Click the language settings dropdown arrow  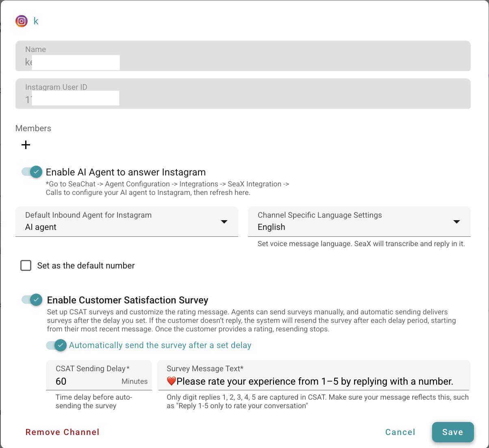(x=456, y=222)
